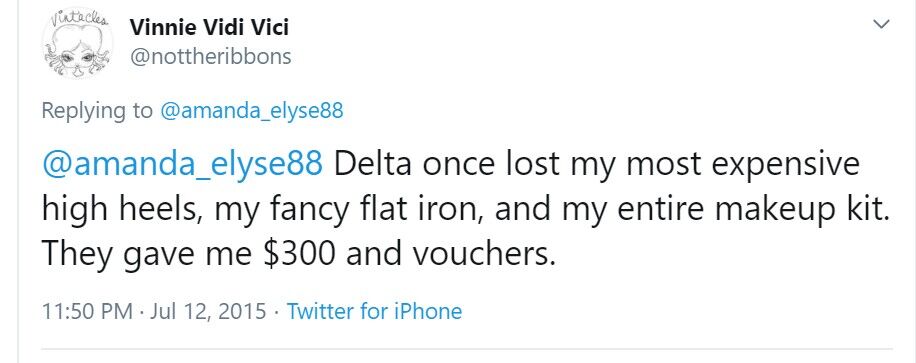This screenshot has width=916, height=363.
Task: Click the 11:50 PM timestamp
Action: [x=88, y=311]
